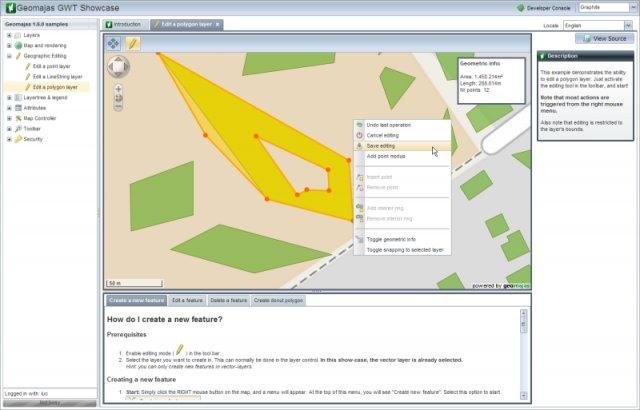Screen dimensions: 640x410
Task: Zoom out with the minus button
Action: (x=118, y=107)
